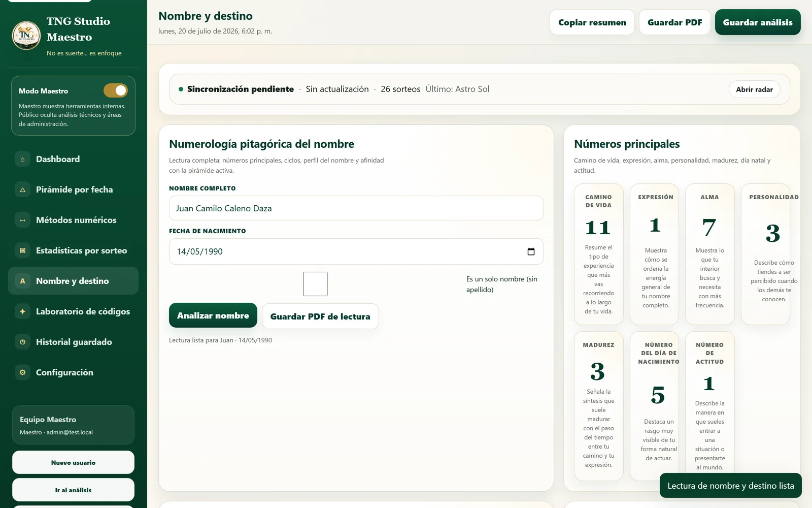Click the 'Último: Astro Sol' text

click(x=457, y=89)
